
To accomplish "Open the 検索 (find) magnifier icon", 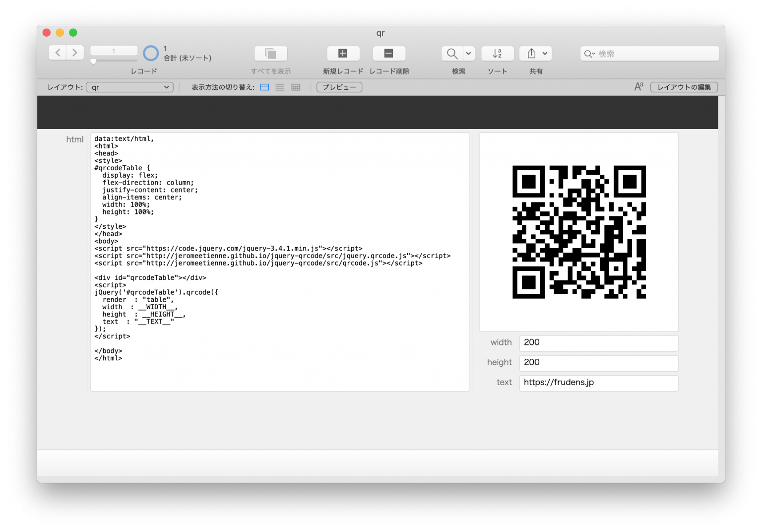I will tap(451, 53).
